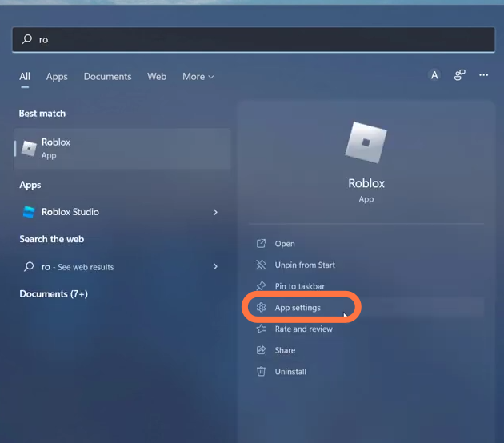Image resolution: width=504 pixels, height=443 pixels.
Task: Click "ro - See web results" entry
Action: [x=78, y=267]
